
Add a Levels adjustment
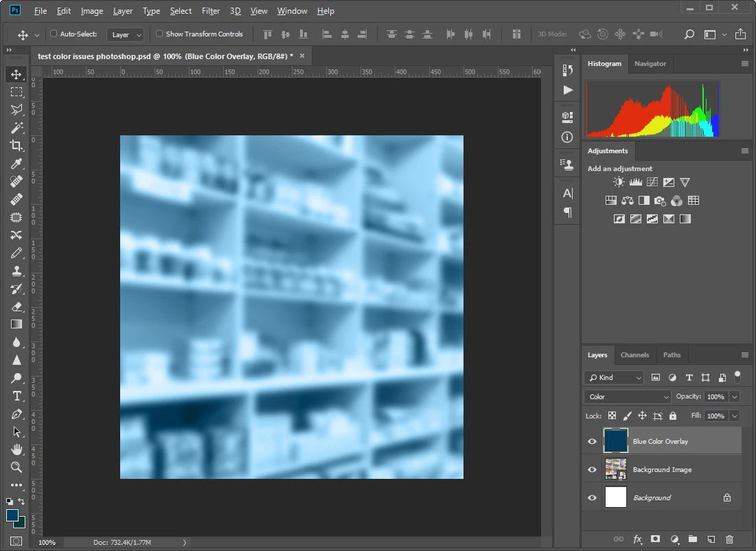pyautogui.click(x=635, y=182)
